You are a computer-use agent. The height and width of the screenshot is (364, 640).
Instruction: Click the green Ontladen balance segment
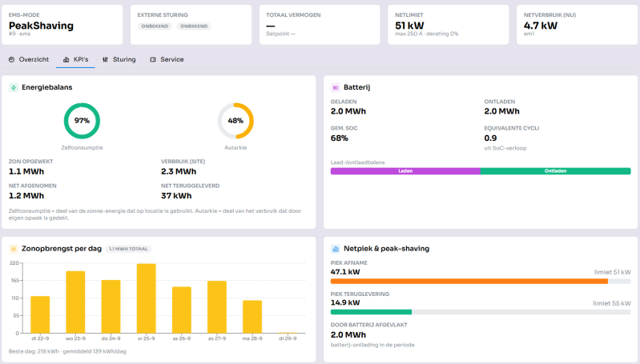pyautogui.click(x=556, y=171)
